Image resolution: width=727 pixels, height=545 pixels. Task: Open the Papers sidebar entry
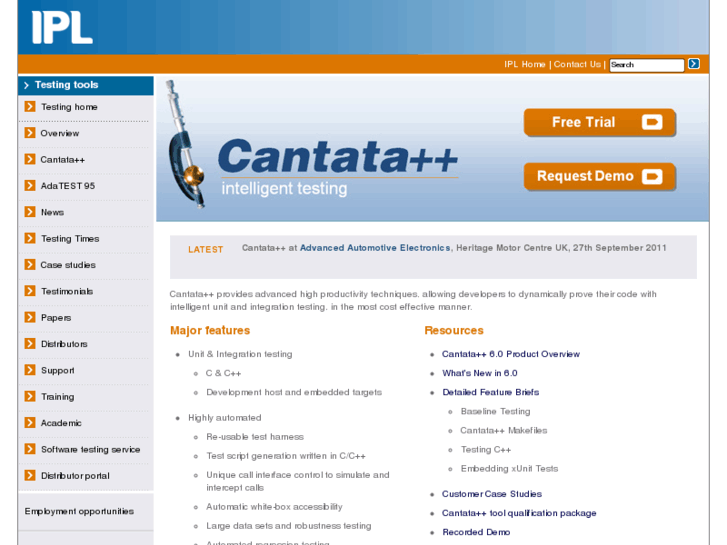[56, 318]
